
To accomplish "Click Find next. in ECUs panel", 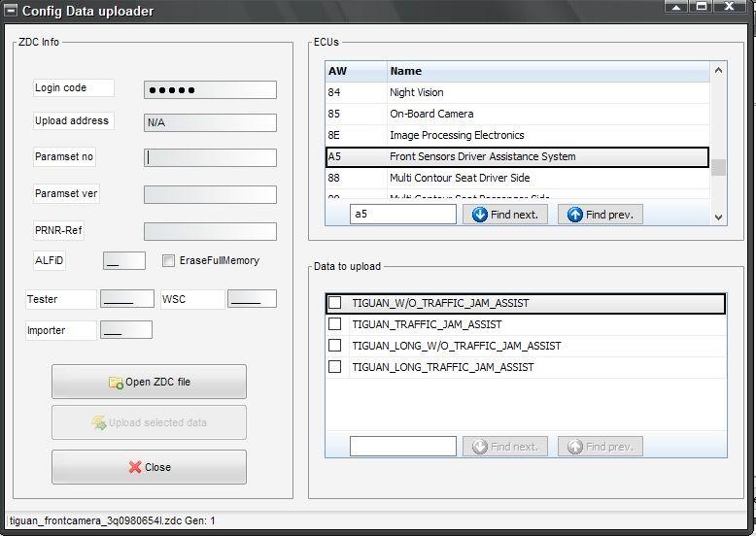I will [504, 215].
